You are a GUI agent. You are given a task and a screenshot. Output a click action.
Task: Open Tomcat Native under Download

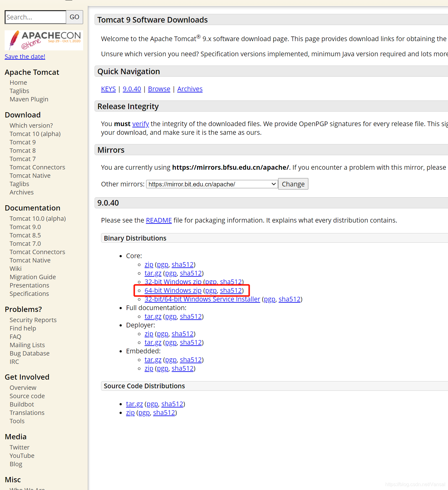[x=30, y=176]
